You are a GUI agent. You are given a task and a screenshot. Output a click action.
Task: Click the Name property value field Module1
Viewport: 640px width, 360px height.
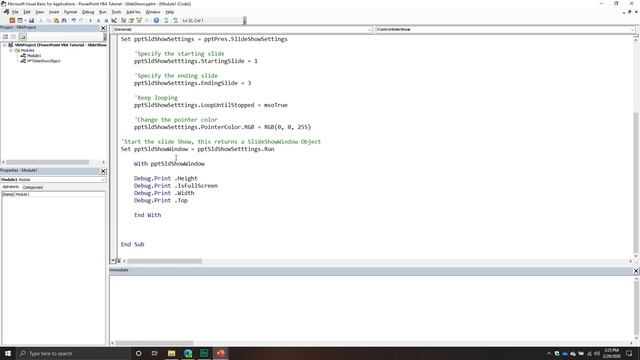(x=59, y=194)
